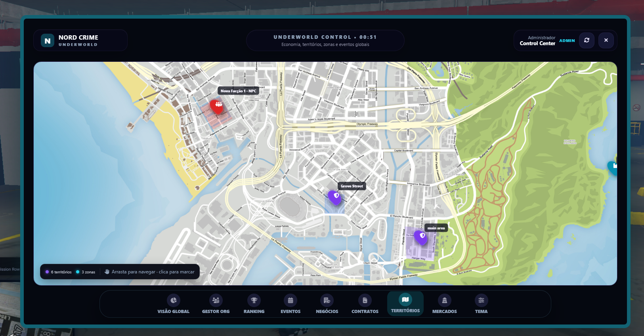Click the Grove Street map label
This screenshot has height=336, width=644.
pyautogui.click(x=352, y=186)
